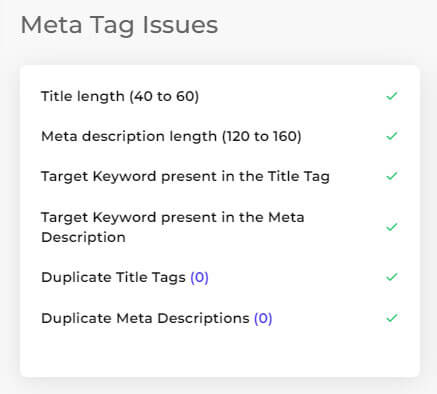Click the (40 to 60) range text
Image resolution: width=437 pixels, height=394 pixels.
coord(164,96)
